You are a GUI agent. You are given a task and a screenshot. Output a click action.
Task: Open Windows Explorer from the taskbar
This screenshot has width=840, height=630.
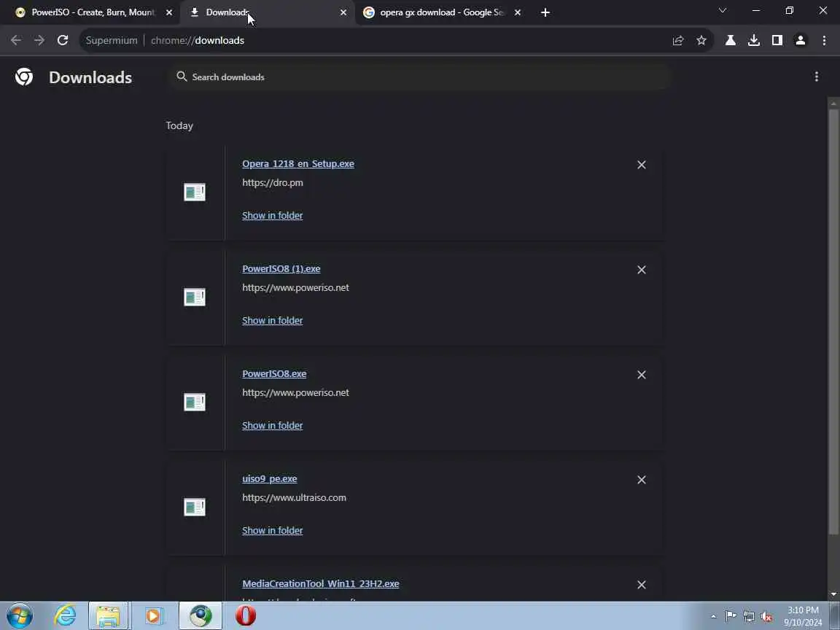(108, 615)
